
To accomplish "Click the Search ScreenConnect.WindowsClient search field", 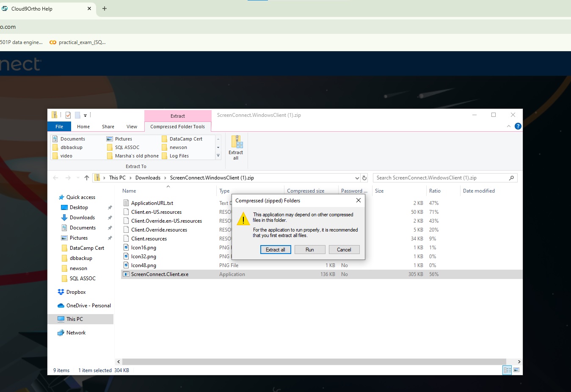I will (x=440, y=178).
